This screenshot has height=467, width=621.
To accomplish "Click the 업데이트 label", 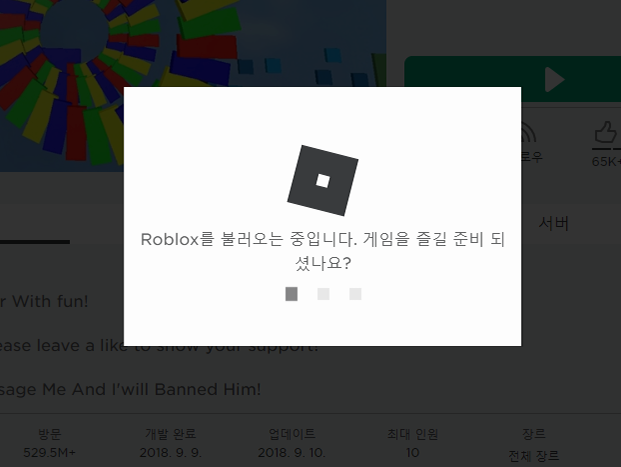I will click(292, 434).
